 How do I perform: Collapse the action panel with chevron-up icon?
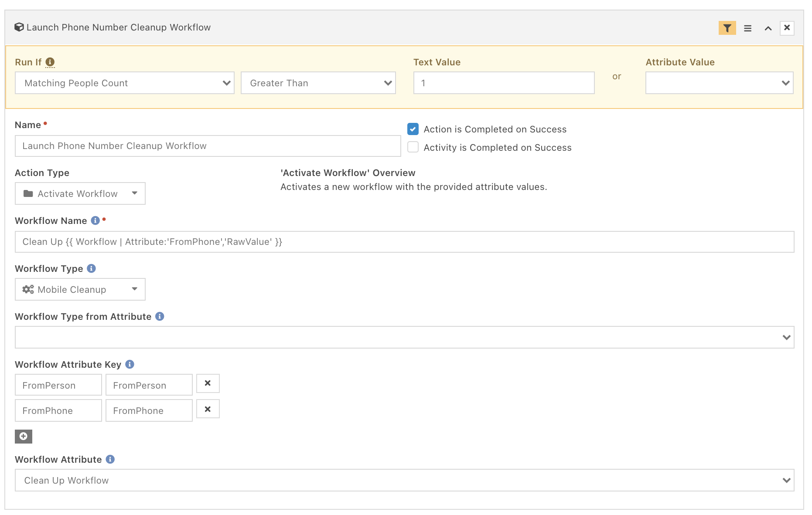pyautogui.click(x=768, y=28)
